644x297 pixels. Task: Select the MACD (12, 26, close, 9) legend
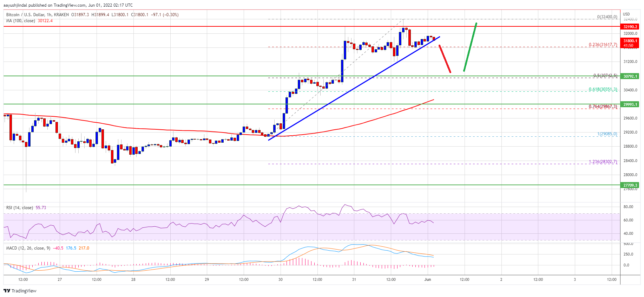click(28, 248)
